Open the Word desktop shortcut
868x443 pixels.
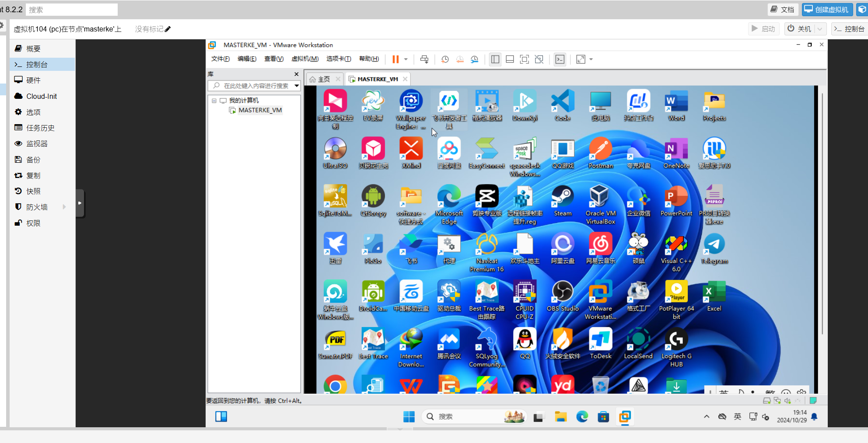click(676, 105)
